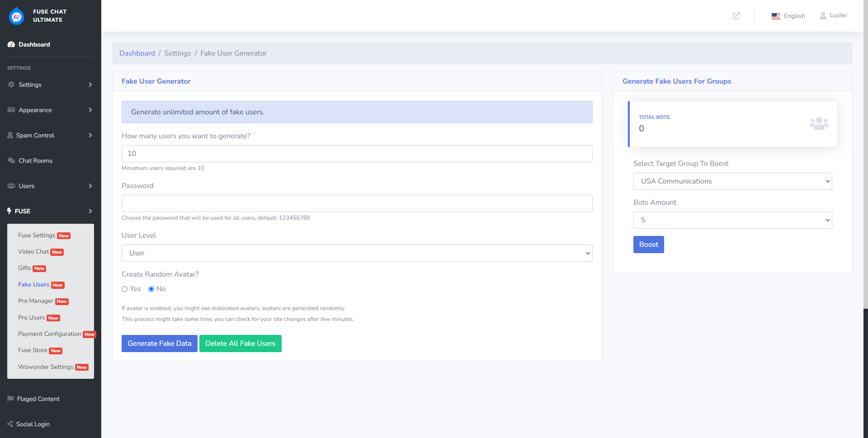The height and width of the screenshot is (438, 868).
Task: Go to Dashboard in the sidebar
Action: (29, 44)
